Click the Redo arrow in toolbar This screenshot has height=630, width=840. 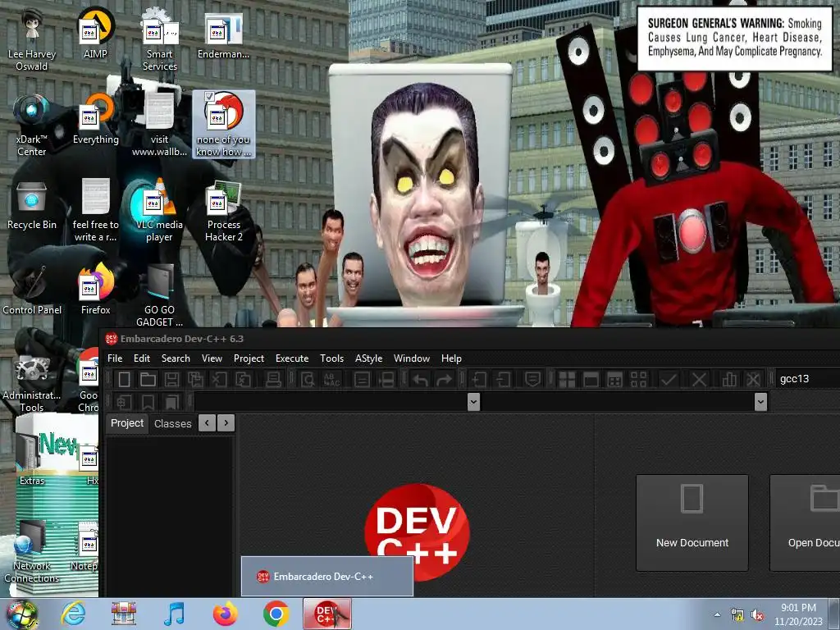click(444, 379)
